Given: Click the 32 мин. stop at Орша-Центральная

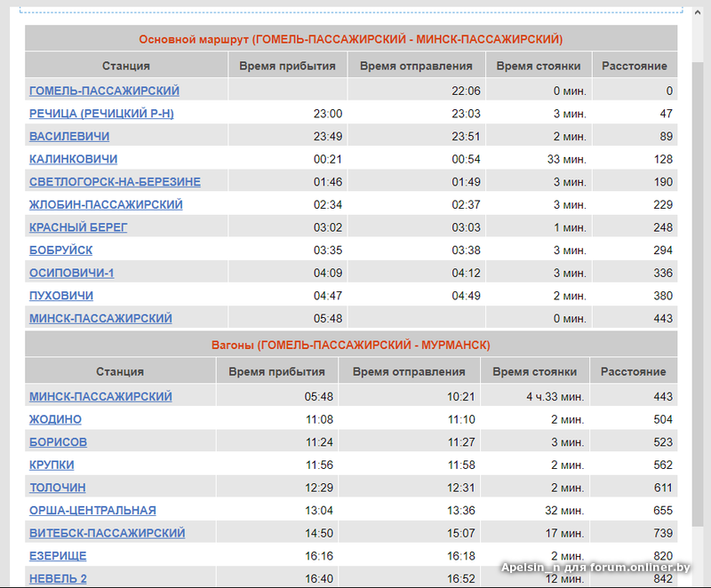Looking at the screenshot, I should click(x=564, y=511).
